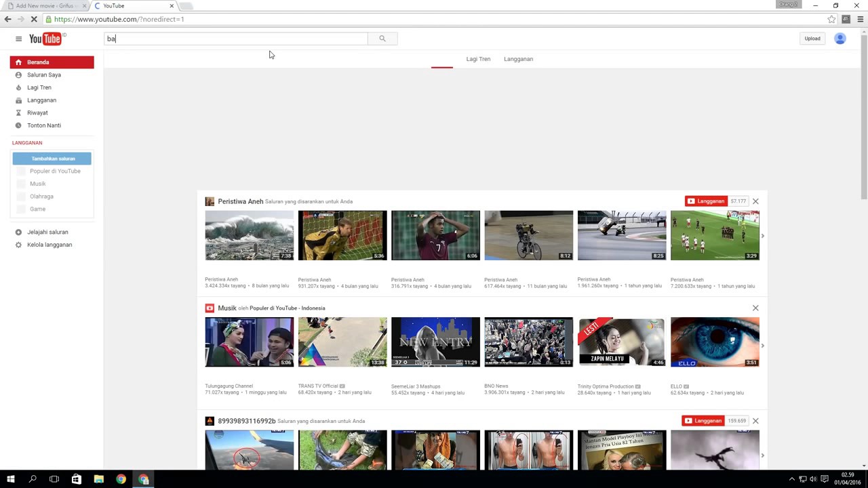Click the address bar URL
Screen dimensions: 868x488
tap(119, 19)
